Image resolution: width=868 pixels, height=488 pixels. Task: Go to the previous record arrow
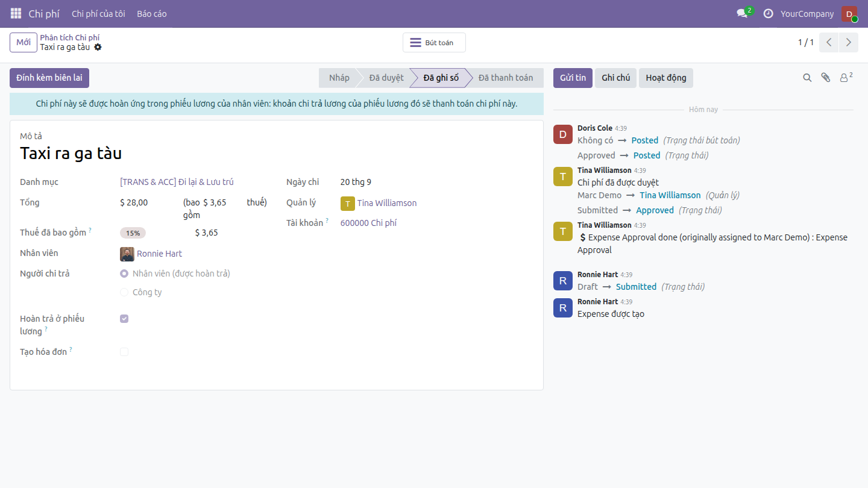(829, 42)
